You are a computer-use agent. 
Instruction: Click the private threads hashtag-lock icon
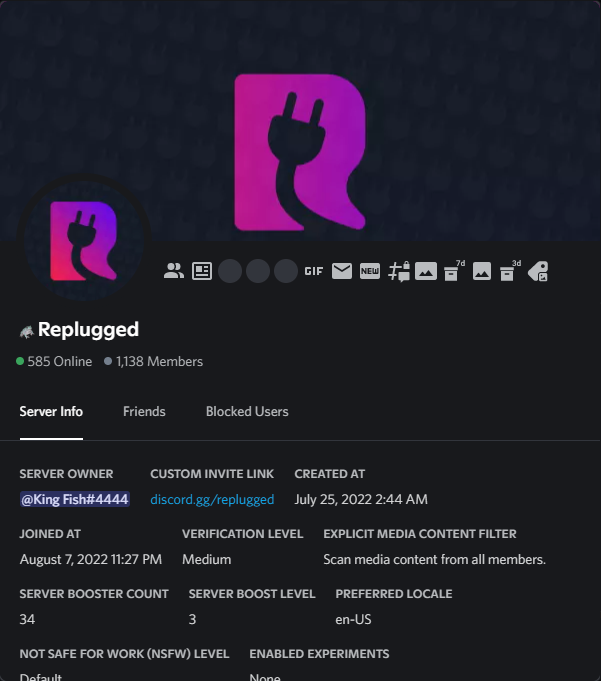(x=398, y=271)
